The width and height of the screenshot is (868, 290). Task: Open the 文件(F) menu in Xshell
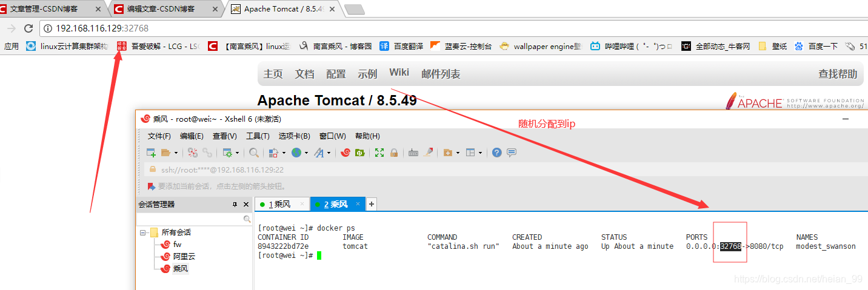click(x=159, y=136)
